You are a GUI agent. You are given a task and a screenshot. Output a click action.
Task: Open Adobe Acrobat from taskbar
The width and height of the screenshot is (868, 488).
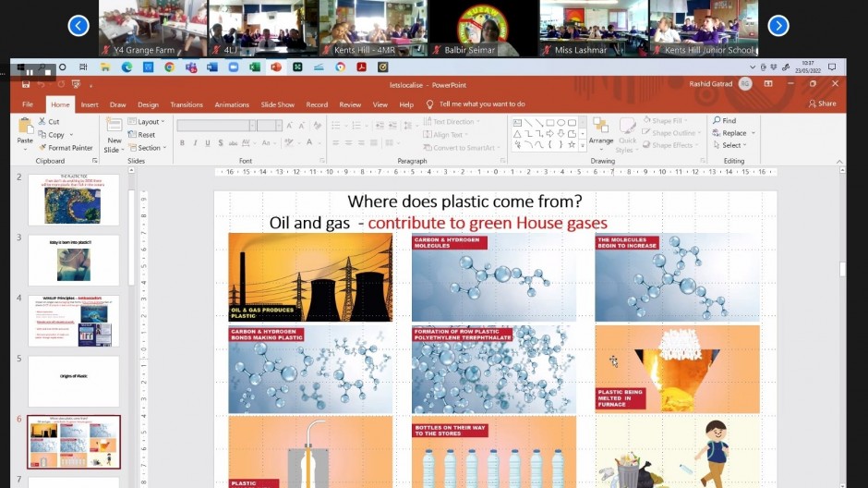click(x=361, y=67)
